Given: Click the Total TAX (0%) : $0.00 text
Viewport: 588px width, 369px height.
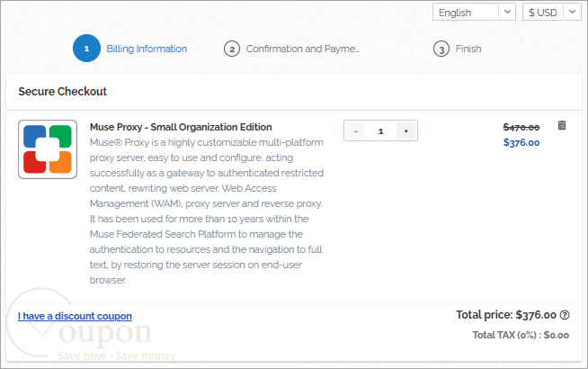Looking at the screenshot, I should [x=521, y=335].
